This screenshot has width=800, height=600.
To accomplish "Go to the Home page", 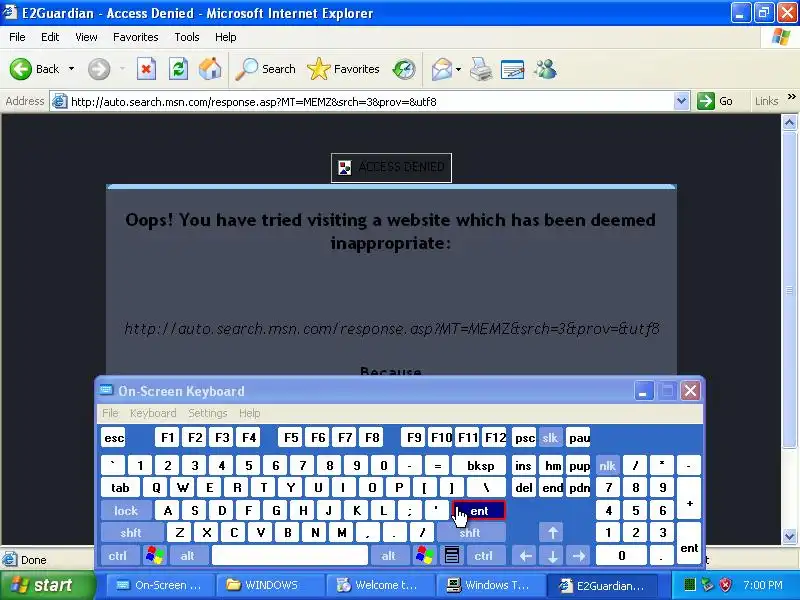I will click(x=210, y=69).
